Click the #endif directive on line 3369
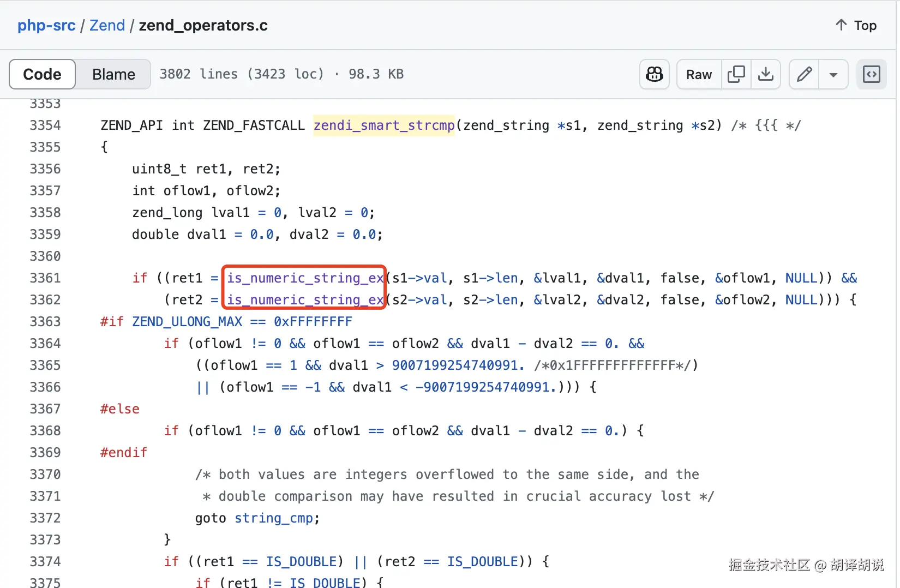This screenshot has width=900, height=588. point(124,453)
